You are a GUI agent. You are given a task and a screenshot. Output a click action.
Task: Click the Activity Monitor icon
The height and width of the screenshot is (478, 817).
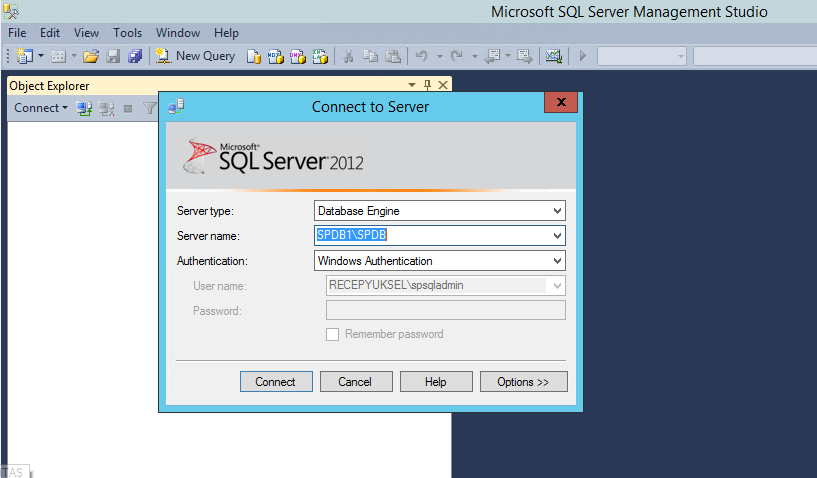pos(553,56)
